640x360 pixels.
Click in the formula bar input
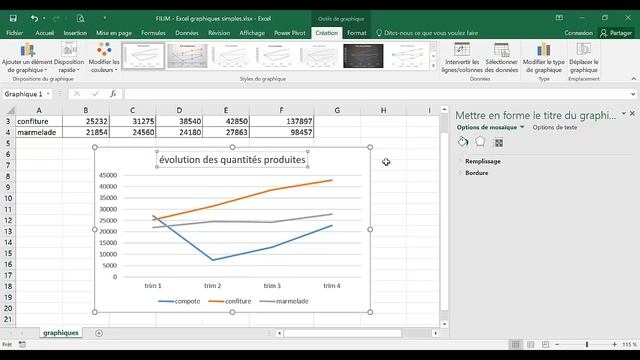[x=376, y=94]
